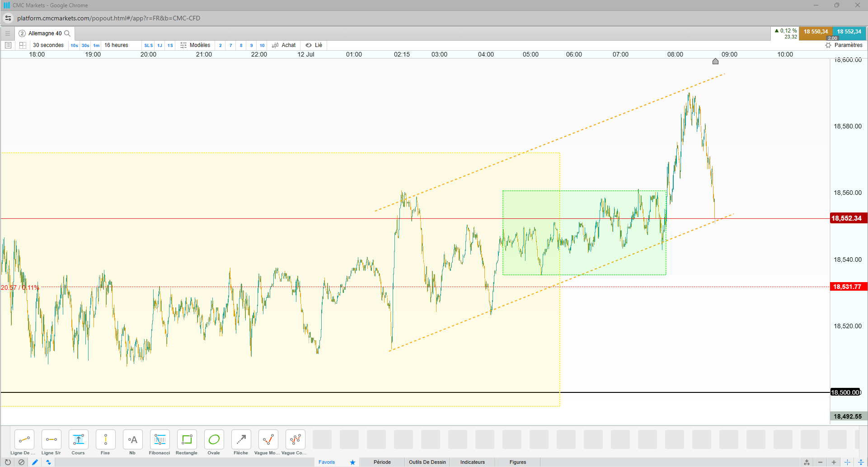Zoom in using the plus icon
The width and height of the screenshot is (868, 467).
(x=834, y=462)
